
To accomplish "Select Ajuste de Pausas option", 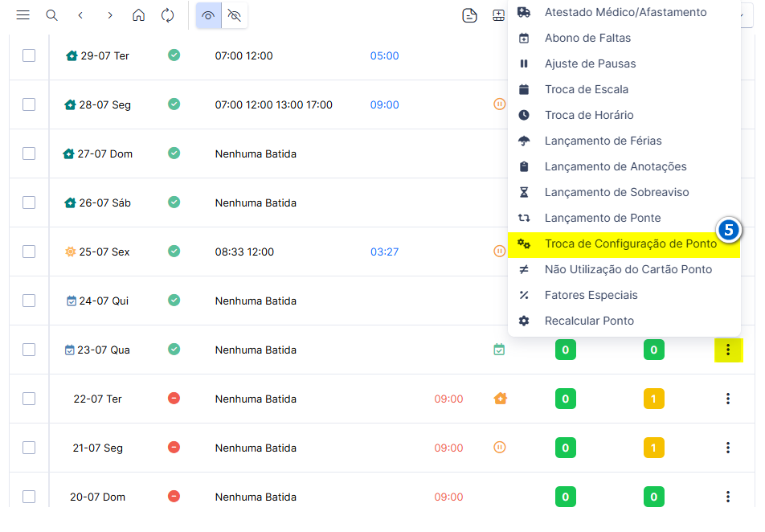I will [624, 63].
